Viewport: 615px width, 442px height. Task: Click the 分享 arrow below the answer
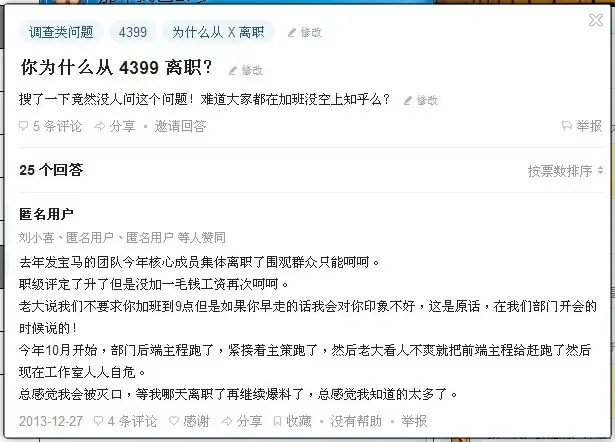[227, 421]
